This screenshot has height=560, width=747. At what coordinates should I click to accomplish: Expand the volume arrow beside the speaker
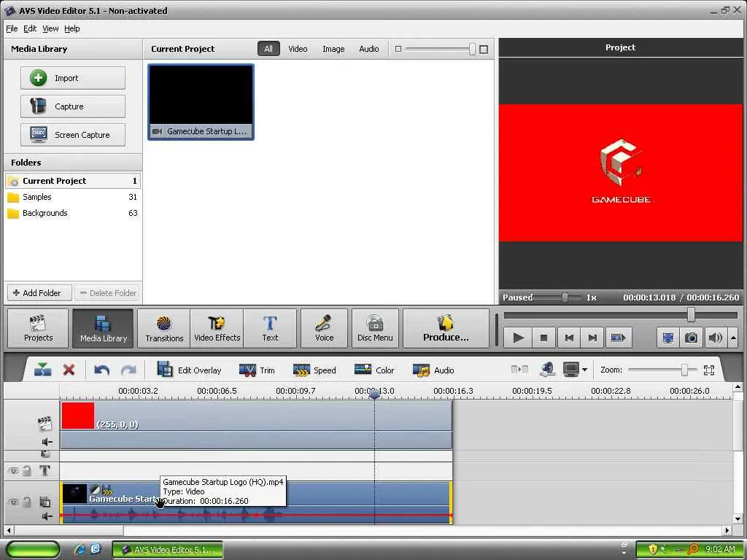point(733,338)
